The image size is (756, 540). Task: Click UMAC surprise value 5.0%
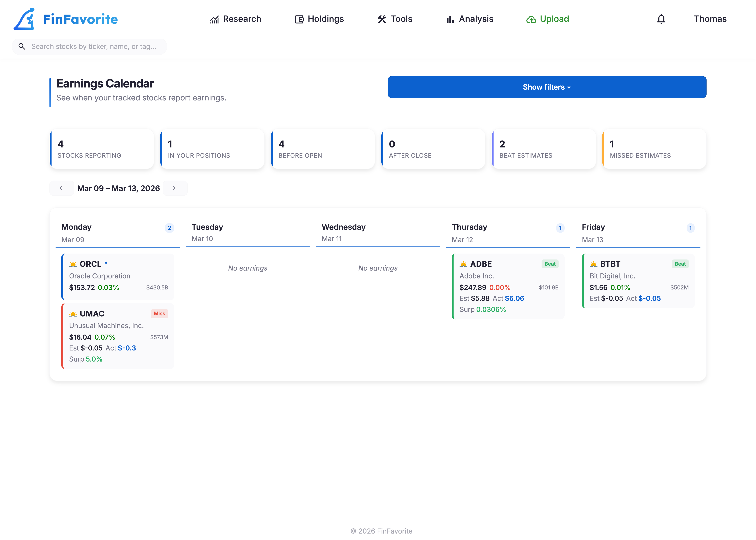click(94, 359)
